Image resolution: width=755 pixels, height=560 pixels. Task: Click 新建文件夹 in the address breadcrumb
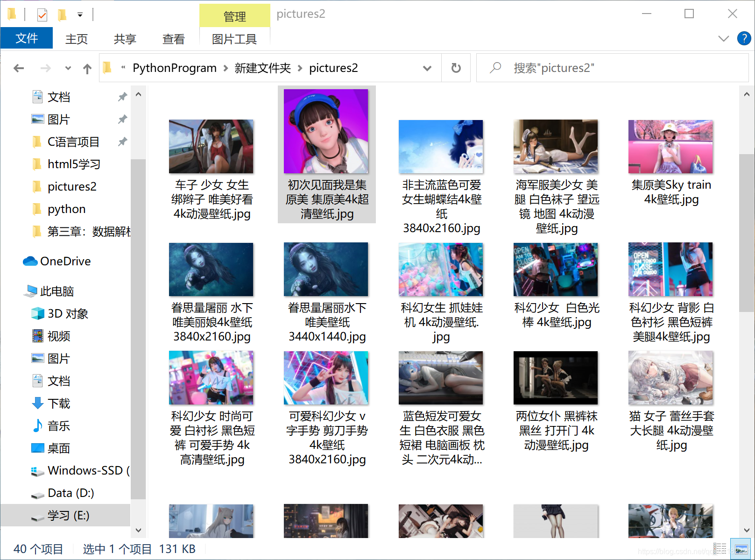(263, 68)
